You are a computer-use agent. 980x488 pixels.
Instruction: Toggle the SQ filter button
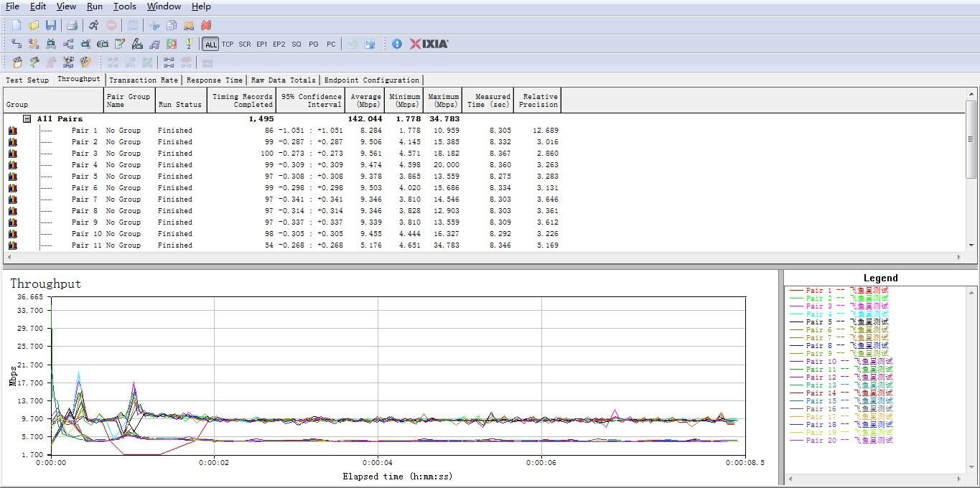297,44
